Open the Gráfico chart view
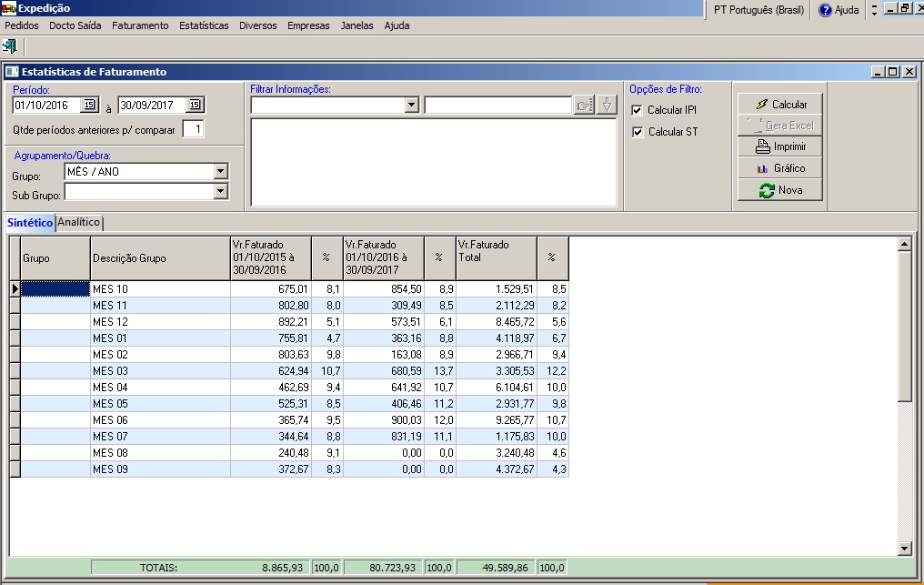 point(780,168)
